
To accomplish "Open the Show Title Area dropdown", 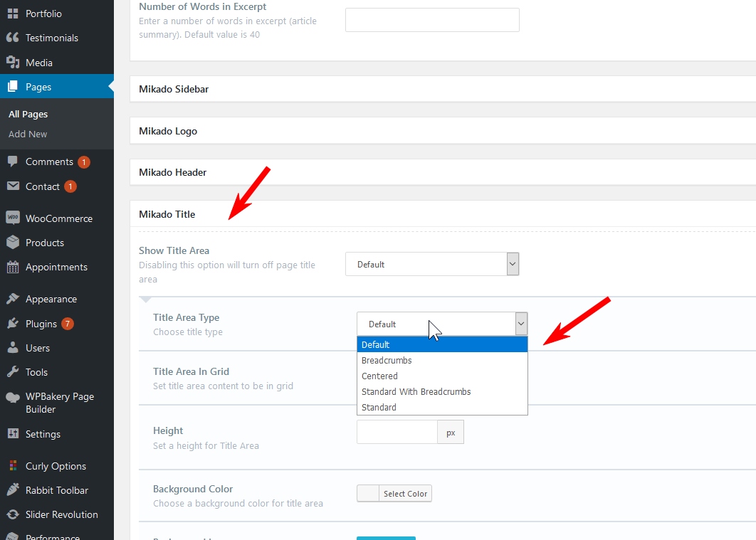I will click(432, 264).
